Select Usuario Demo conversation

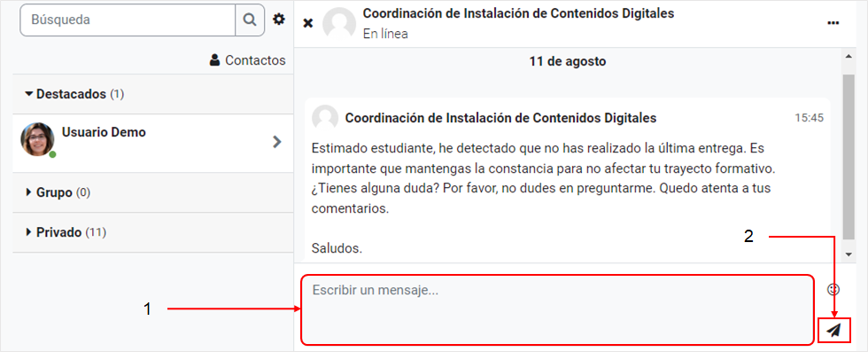152,143
